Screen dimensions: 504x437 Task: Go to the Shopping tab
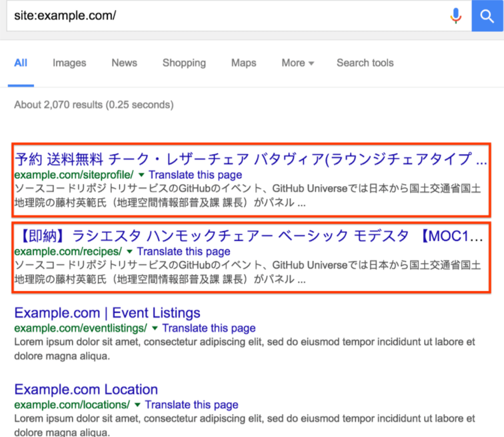click(x=184, y=63)
